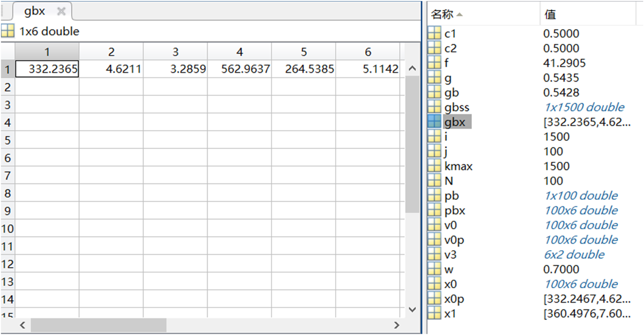
Task: Open the x1 variable in workspace list
Action: [450, 313]
